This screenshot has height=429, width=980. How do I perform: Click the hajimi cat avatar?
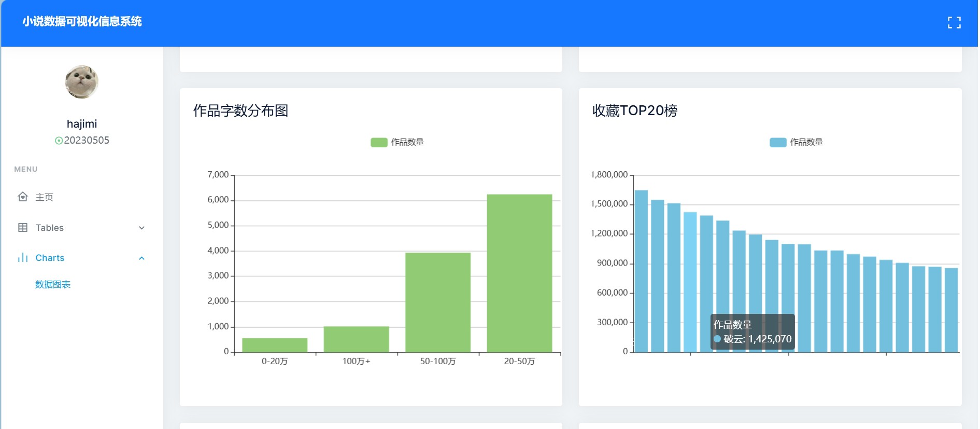pyautogui.click(x=82, y=82)
